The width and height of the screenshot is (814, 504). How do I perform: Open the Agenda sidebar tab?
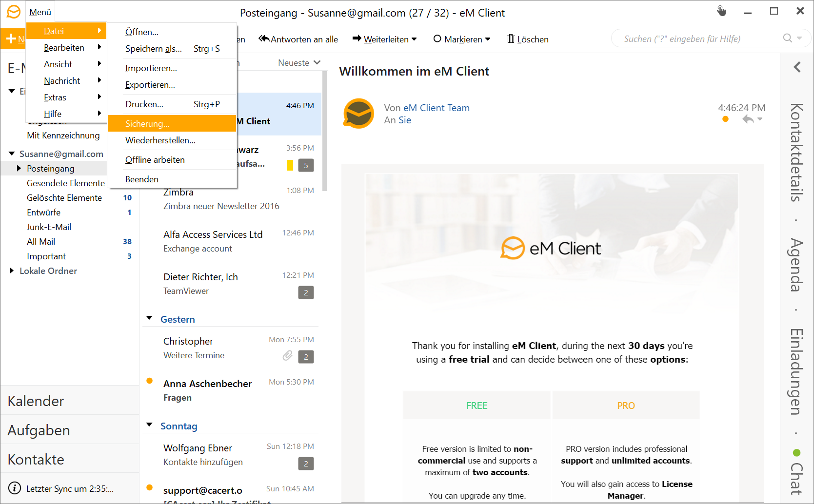(x=796, y=265)
